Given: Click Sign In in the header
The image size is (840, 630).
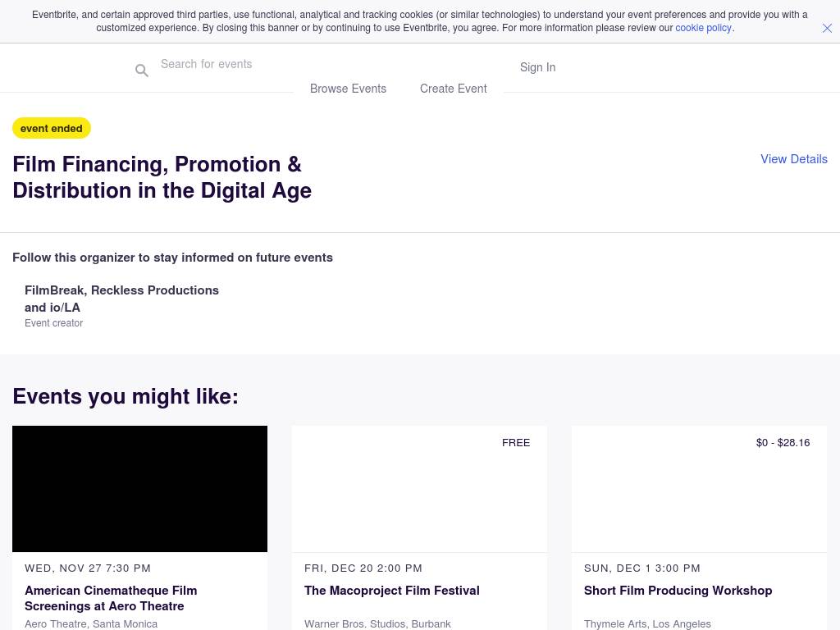Looking at the screenshot, I should [537, 67].
